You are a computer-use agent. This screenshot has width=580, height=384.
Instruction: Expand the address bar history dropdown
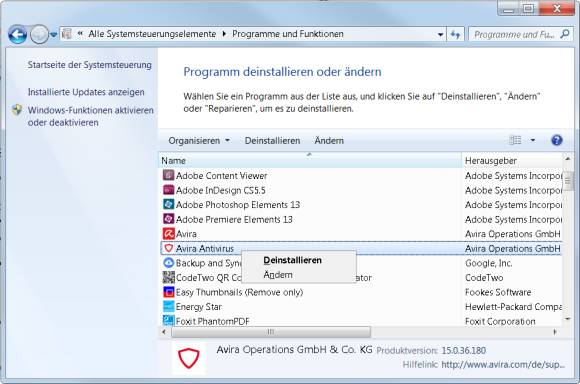440,34
